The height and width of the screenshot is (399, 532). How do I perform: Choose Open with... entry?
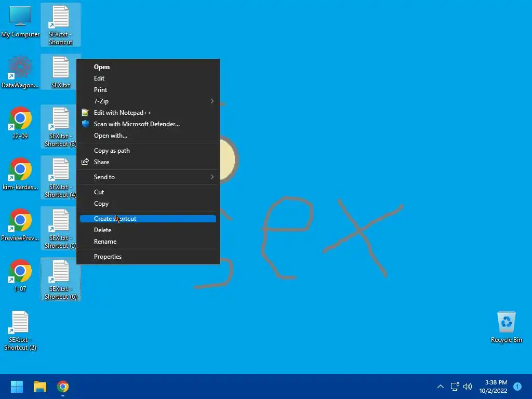[148, 136]
